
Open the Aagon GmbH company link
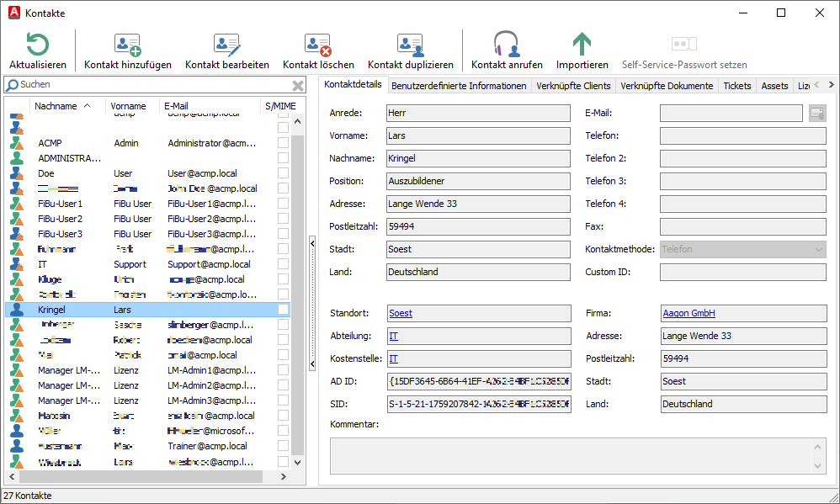688,313
